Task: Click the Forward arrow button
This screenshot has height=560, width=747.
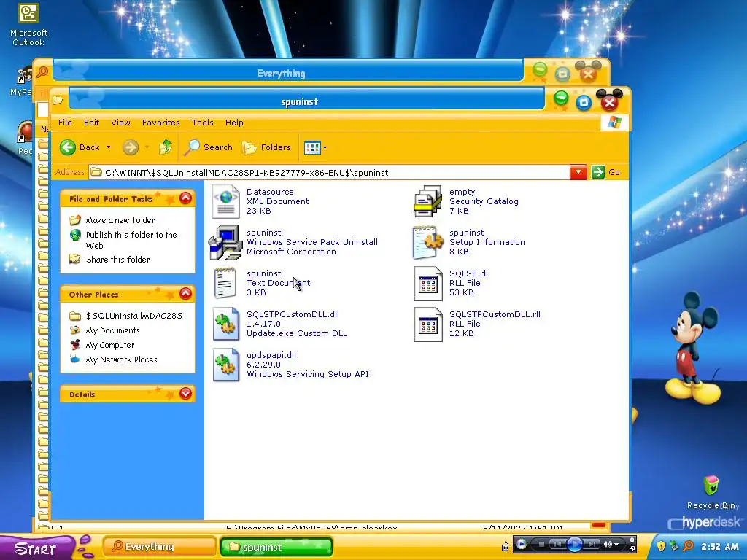Action: coord(130,147)
